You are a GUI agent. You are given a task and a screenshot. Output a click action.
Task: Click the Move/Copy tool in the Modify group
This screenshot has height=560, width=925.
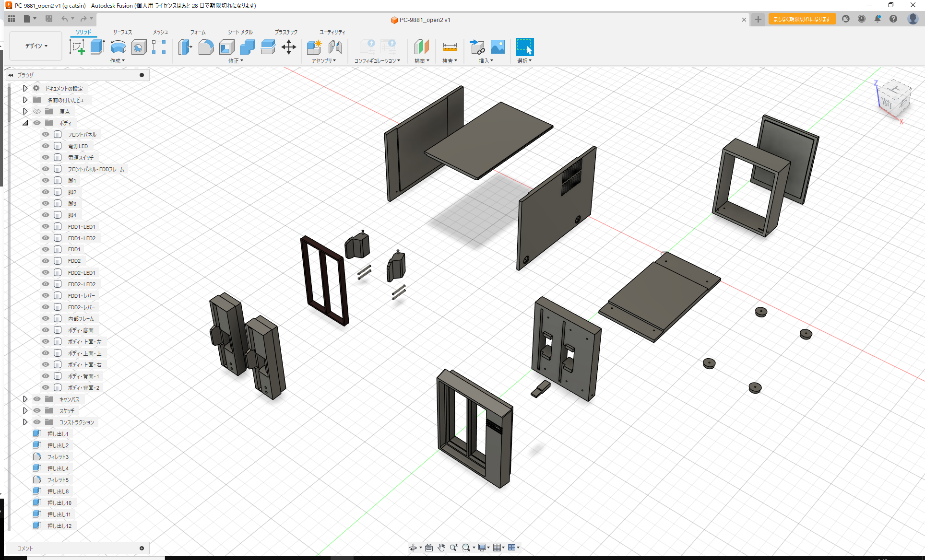click(x=288, y=47)
